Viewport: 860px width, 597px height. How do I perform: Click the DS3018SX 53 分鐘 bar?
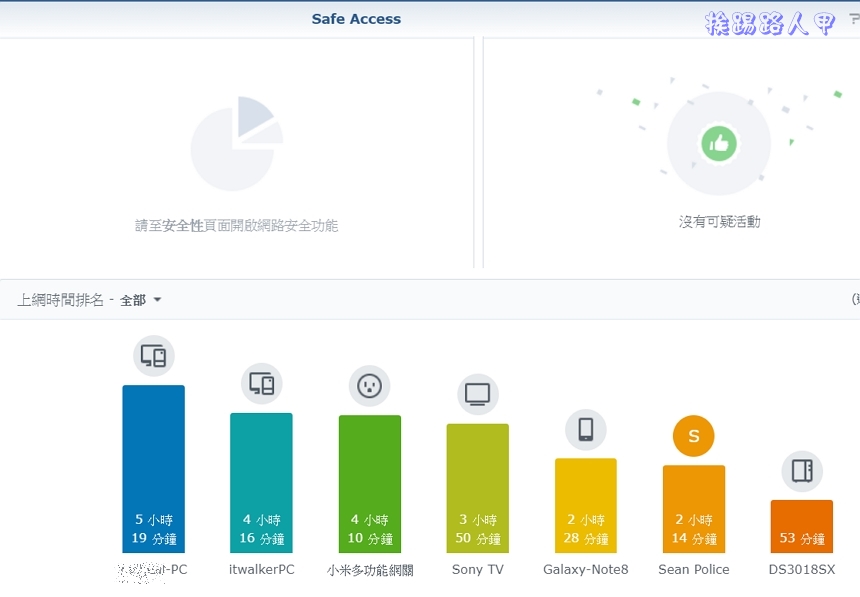tap(802, 527)
